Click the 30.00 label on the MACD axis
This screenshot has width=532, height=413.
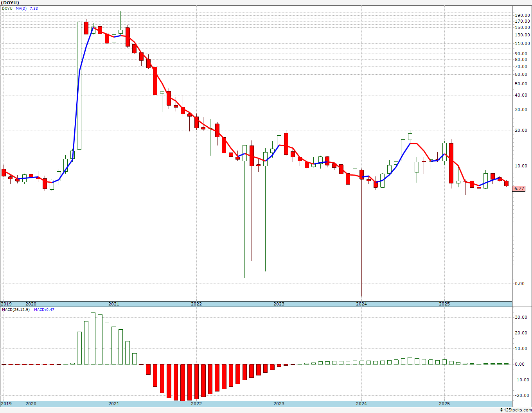522,317
